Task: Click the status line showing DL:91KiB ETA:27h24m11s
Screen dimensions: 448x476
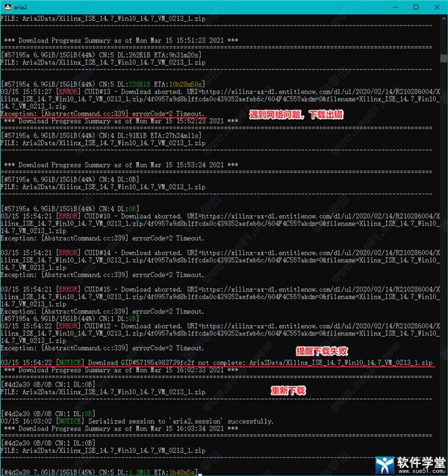Action: click(101, 136)
